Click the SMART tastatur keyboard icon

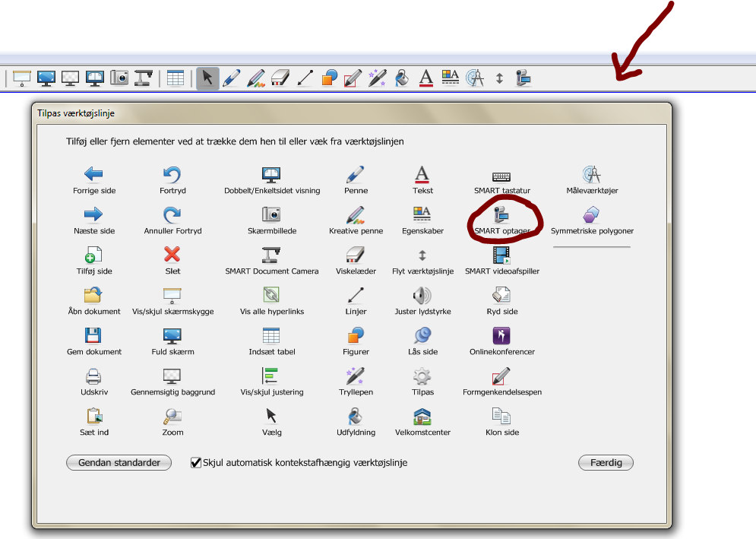pos(501,176)
